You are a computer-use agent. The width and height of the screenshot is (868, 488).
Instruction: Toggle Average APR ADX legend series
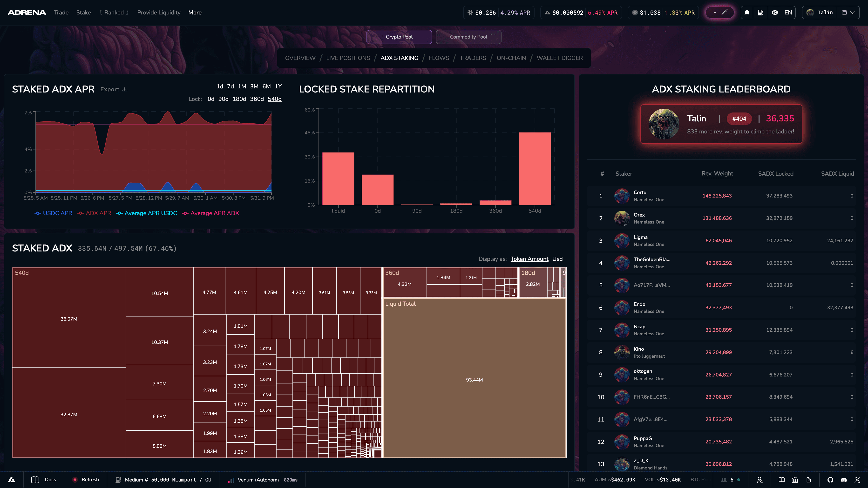(210, 213)
